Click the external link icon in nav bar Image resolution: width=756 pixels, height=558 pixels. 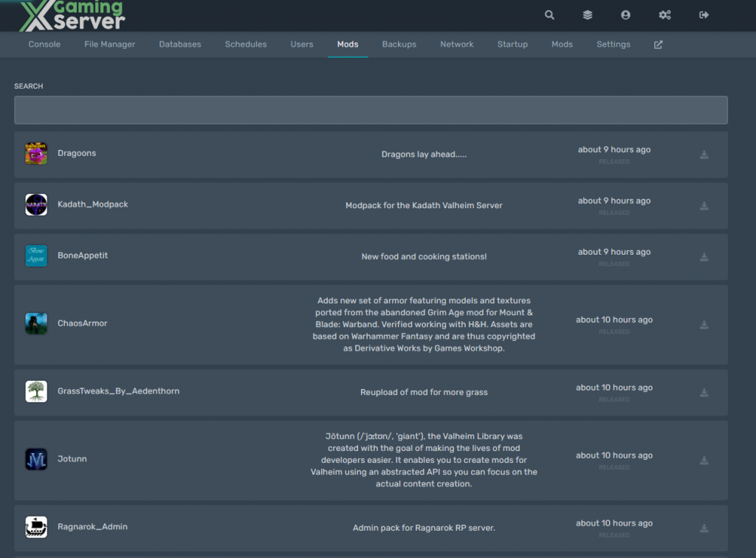[658, 44]
